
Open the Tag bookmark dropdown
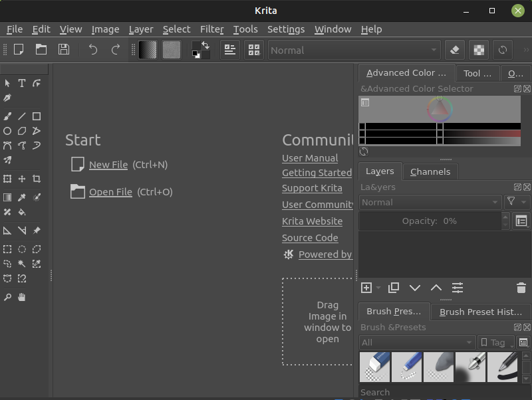(496, 342)
